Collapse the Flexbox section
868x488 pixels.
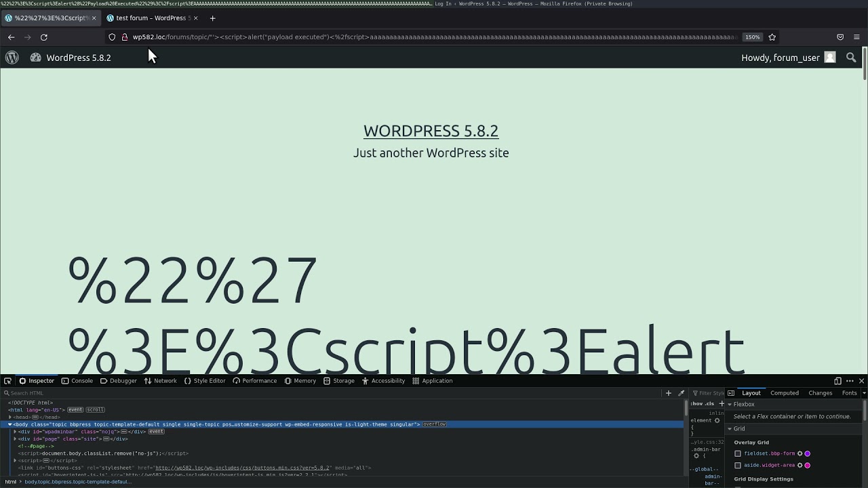[x=730, y=405]
